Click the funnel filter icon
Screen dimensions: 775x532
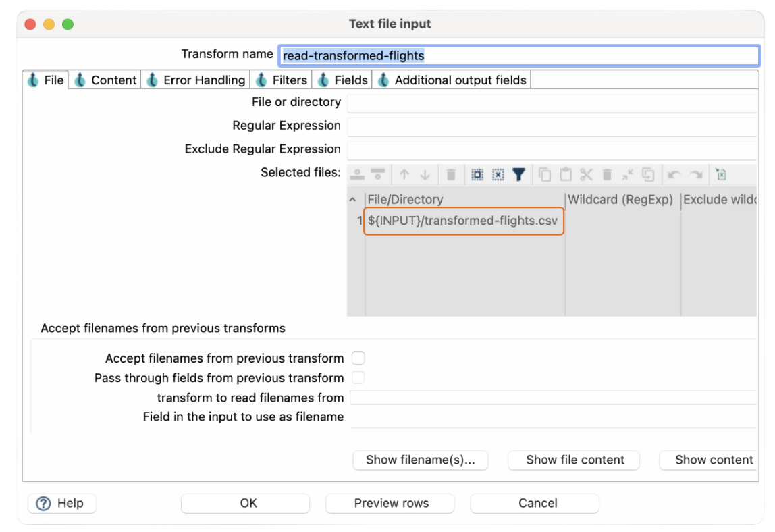[x=518, y=175]
